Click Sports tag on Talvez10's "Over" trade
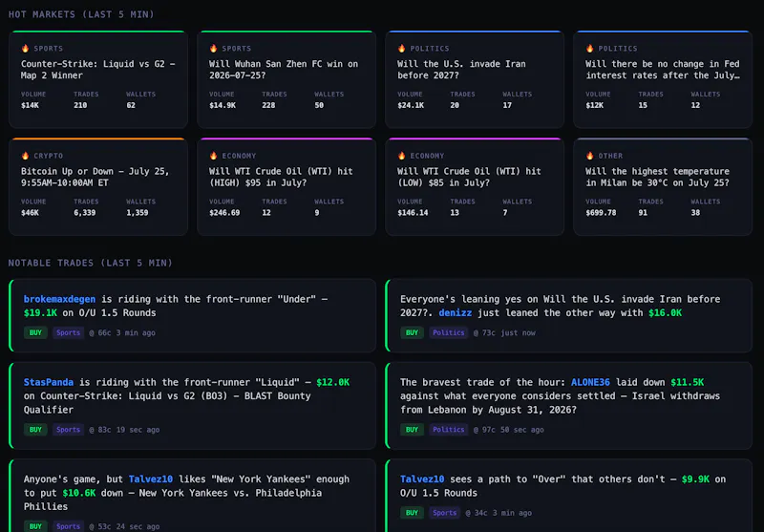The height and width of the screenshot is (532, 764). tap(444, 513)
